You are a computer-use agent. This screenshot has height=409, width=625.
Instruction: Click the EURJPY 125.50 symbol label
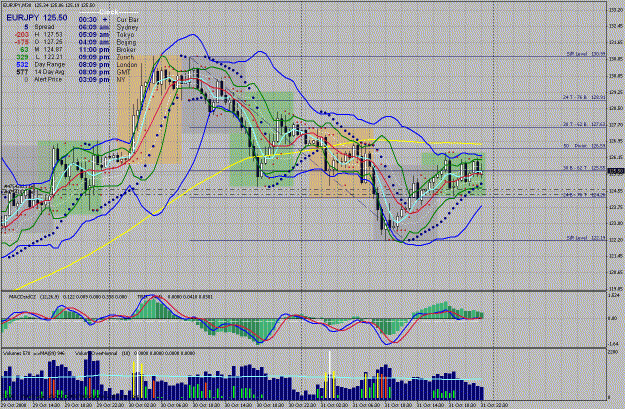[37, 18]
